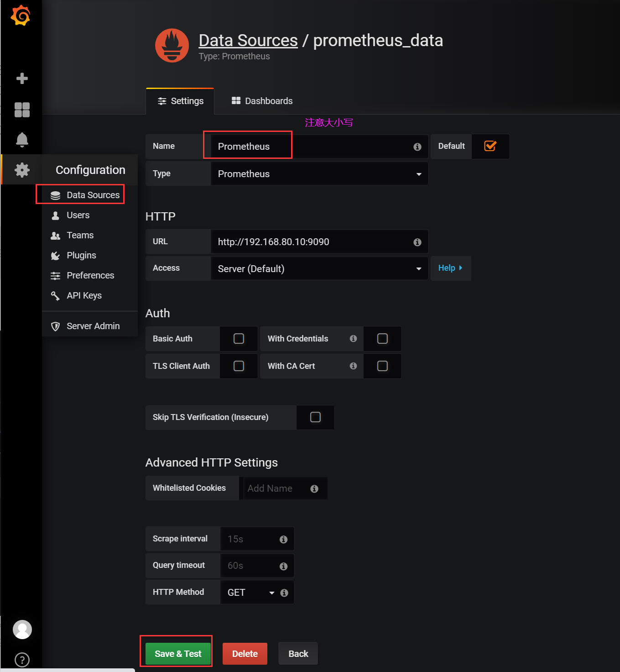Open the Create plus menu
620x672 pixels.
click(x=22, y=79)
